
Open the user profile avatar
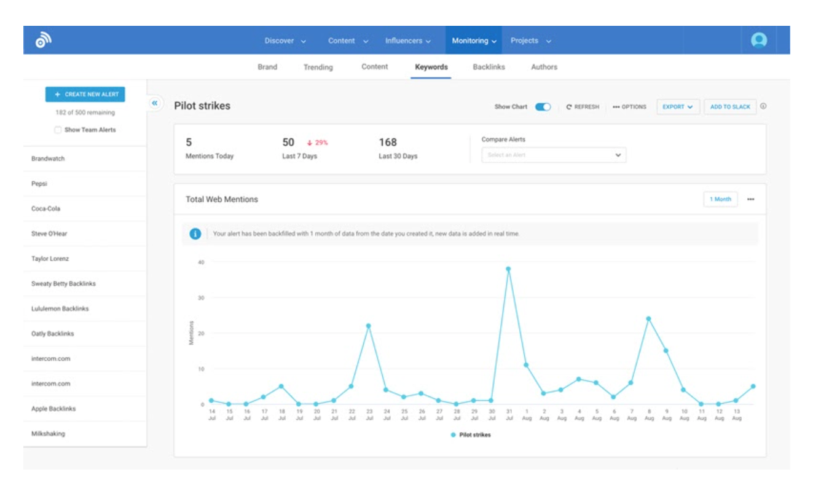(759, 41)
